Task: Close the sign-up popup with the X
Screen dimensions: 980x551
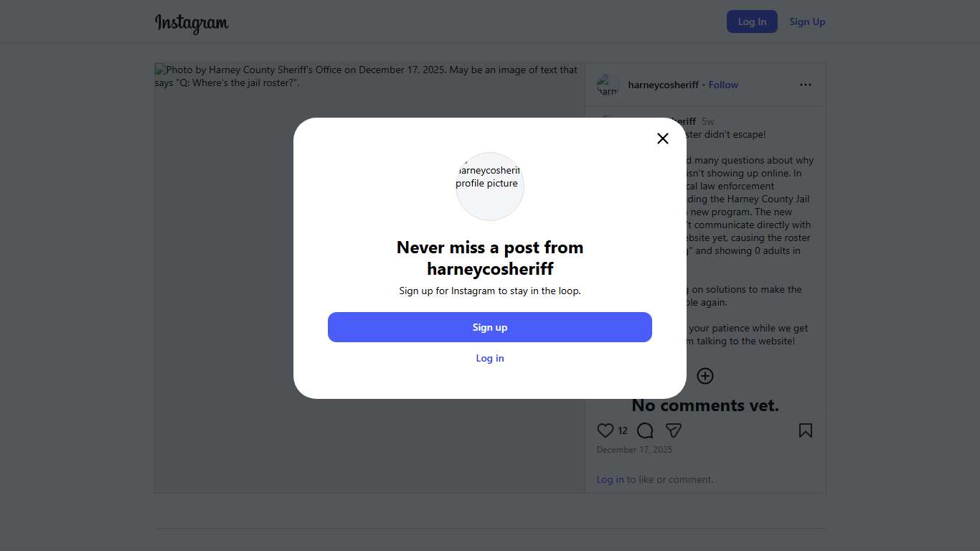Action: tap(663, 138)
